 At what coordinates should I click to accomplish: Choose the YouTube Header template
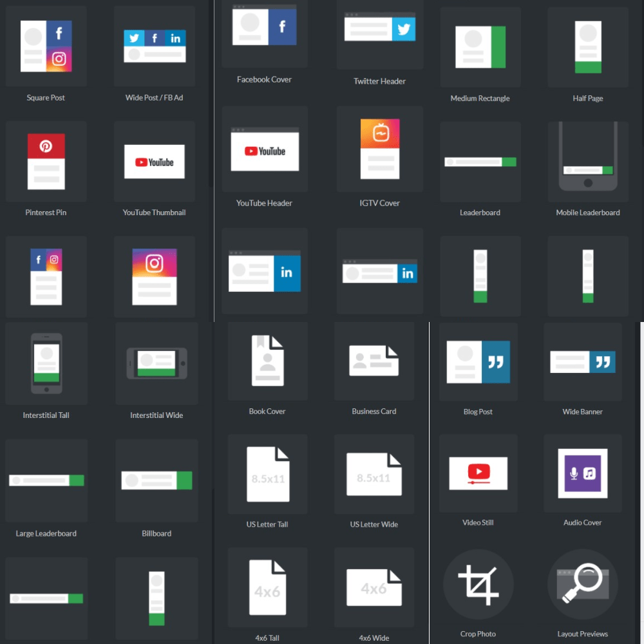coord(265,149)
